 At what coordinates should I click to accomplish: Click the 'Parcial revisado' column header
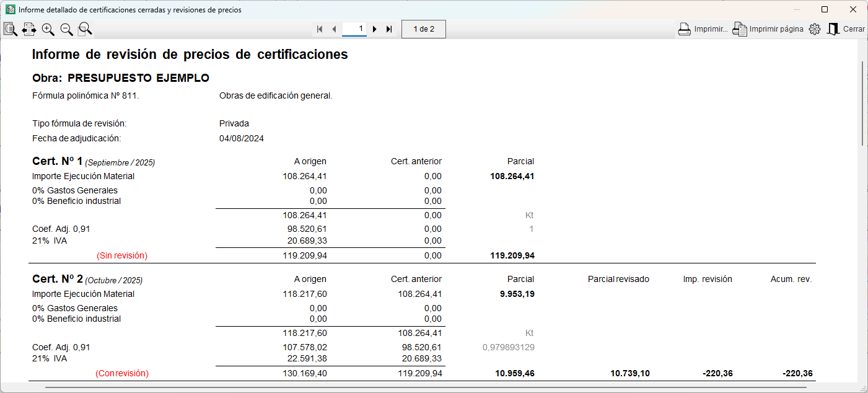[618, 279]
